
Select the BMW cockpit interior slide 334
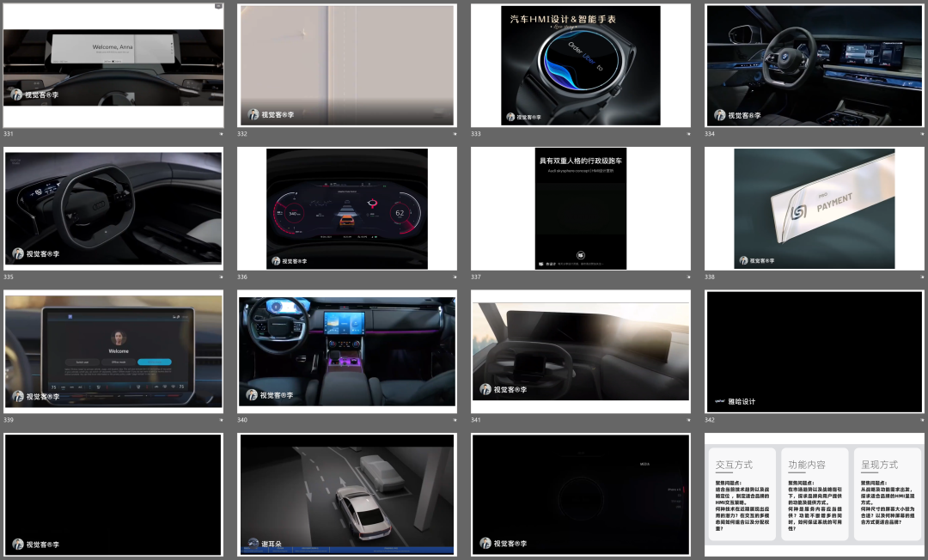[815, 66]
